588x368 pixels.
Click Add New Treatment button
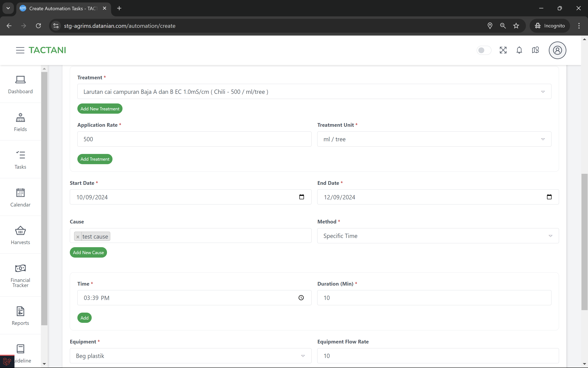pos(100,109)
